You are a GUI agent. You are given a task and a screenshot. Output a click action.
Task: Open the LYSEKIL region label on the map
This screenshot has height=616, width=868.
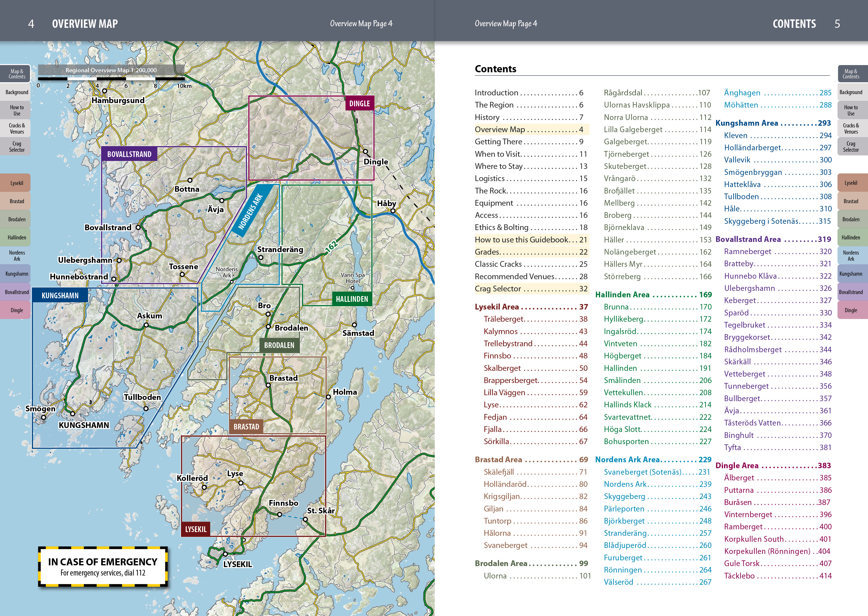(196, 529)
